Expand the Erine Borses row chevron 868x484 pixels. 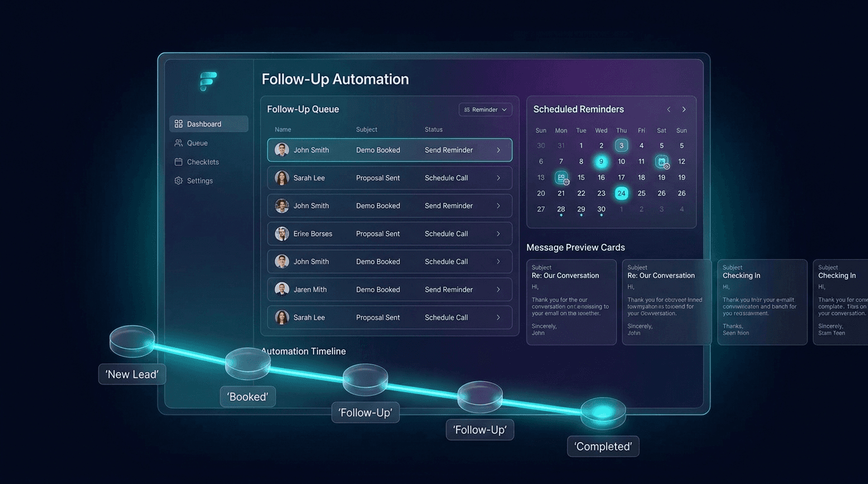[x=498, y=234]
